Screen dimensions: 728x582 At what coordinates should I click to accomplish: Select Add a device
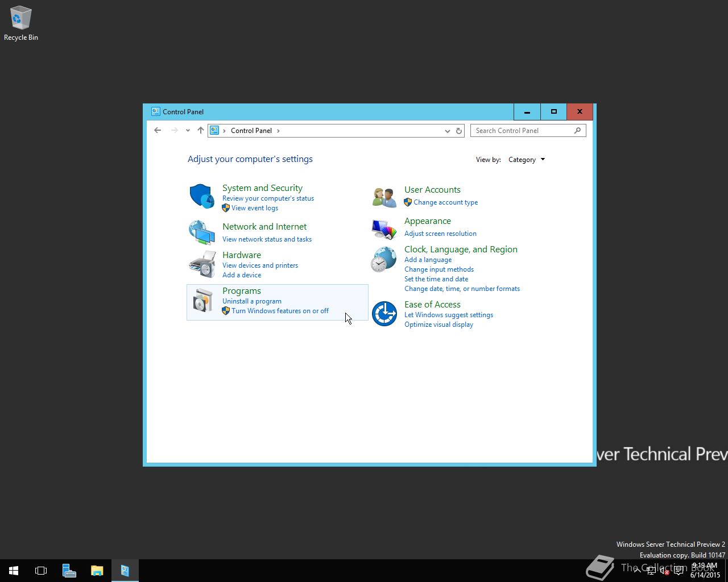(x=242, y=275)
